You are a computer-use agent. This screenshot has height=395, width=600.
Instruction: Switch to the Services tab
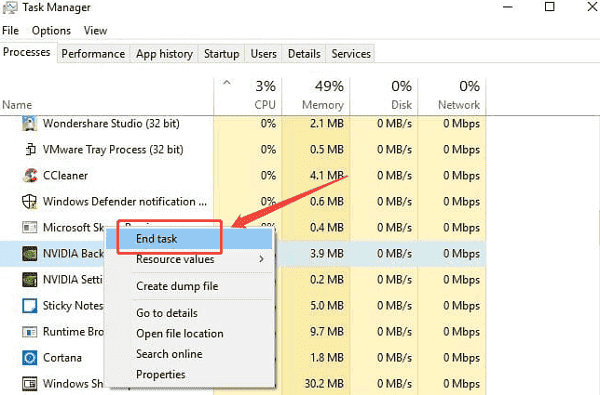tap(351, 54)
